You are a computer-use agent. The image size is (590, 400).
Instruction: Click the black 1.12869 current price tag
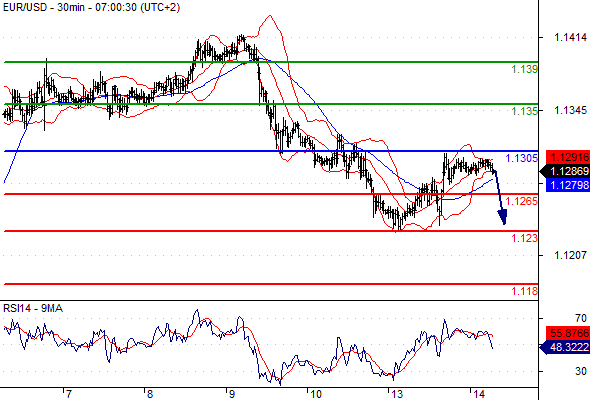[565, 171]
